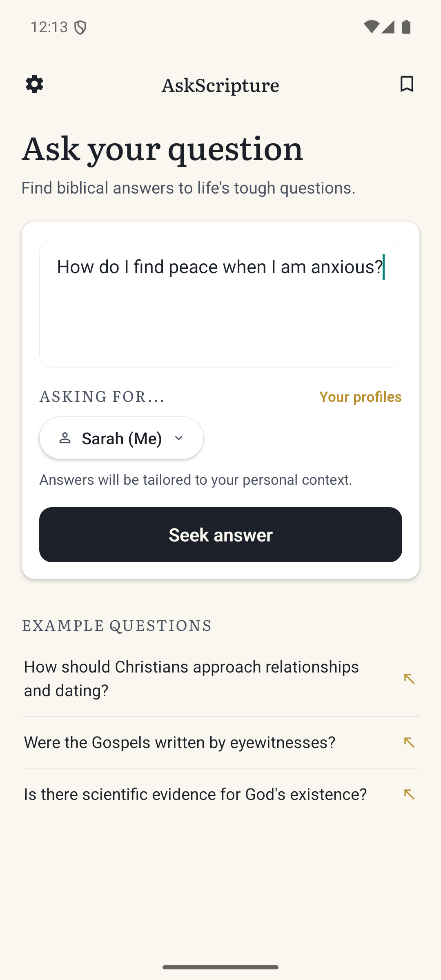Tap arrow beside relationships and dating question
441x980 pixels.
point(409,679)
